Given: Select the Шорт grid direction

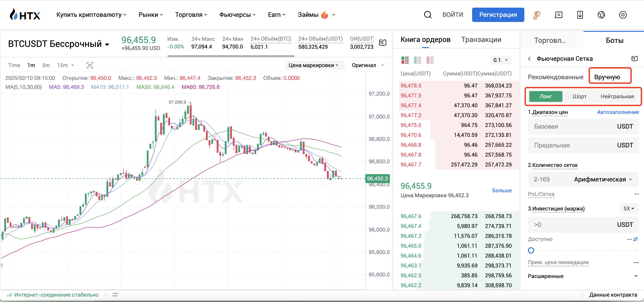Looking at the screenshot, I should [x=579, y=96].
